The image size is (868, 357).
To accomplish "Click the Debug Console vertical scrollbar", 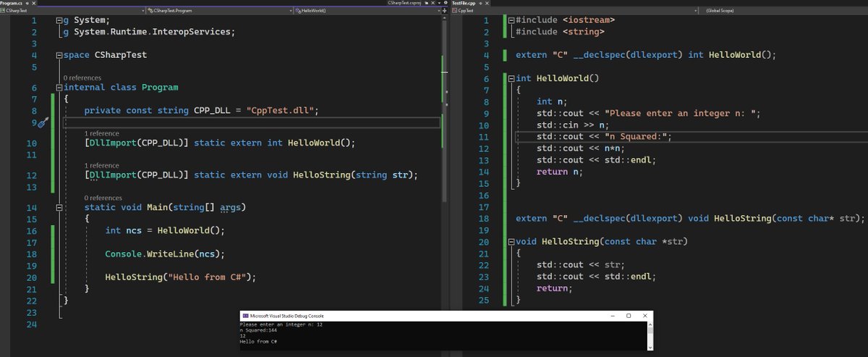I will pyautogui.click(x=650, y=335).
